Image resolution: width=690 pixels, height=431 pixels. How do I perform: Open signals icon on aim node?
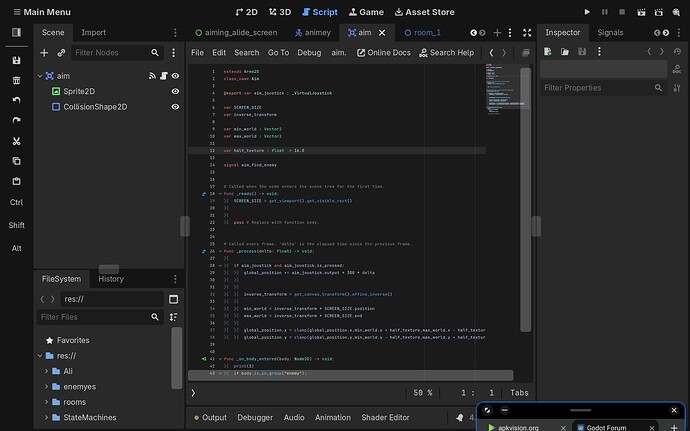(x=152, y=76)
